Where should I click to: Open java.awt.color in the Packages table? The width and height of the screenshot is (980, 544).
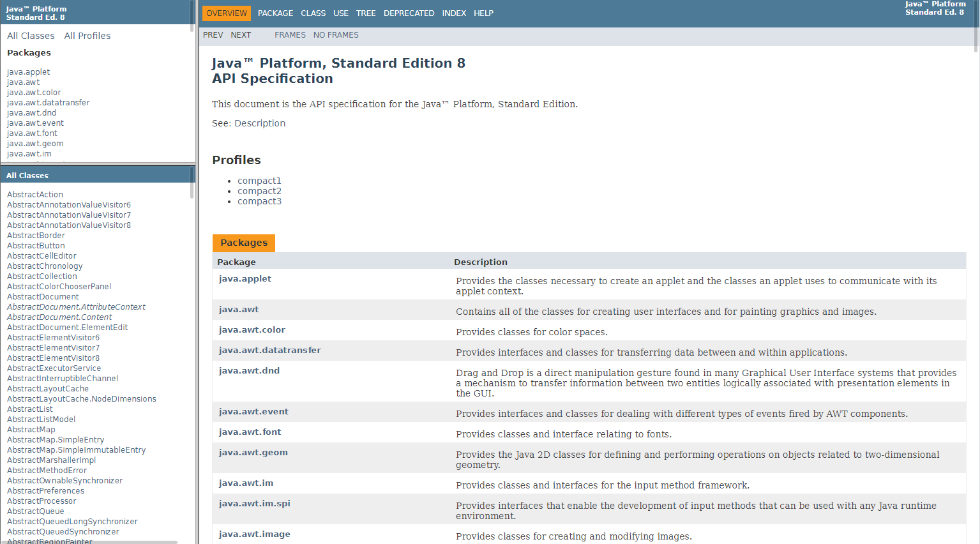[x=252, y=329]
